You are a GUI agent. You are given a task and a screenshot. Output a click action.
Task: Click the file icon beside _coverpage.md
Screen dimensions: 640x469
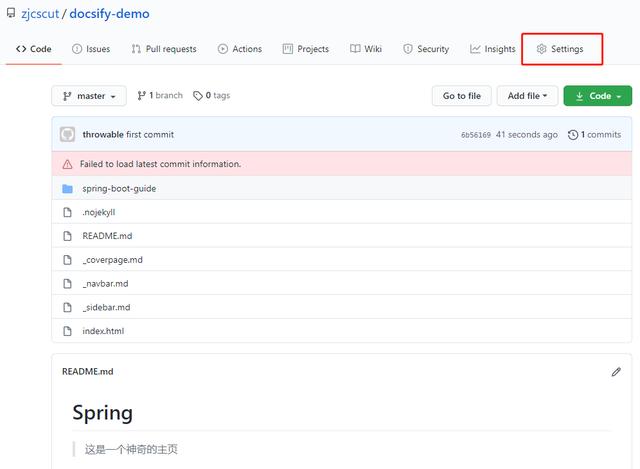[67, 260]
